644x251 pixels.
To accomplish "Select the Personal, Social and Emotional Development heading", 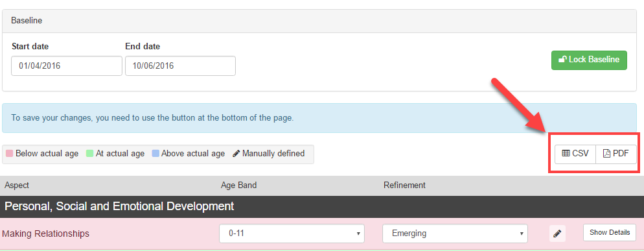I will point(119,206).
